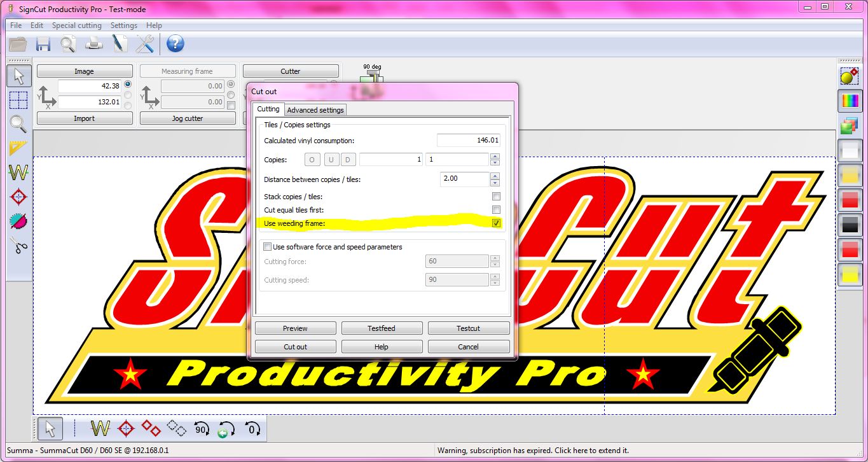This screenshot has width=868, height=462.
Task: Click red crosshair diamond in bottom toolbar
Action: pos(126,429)
